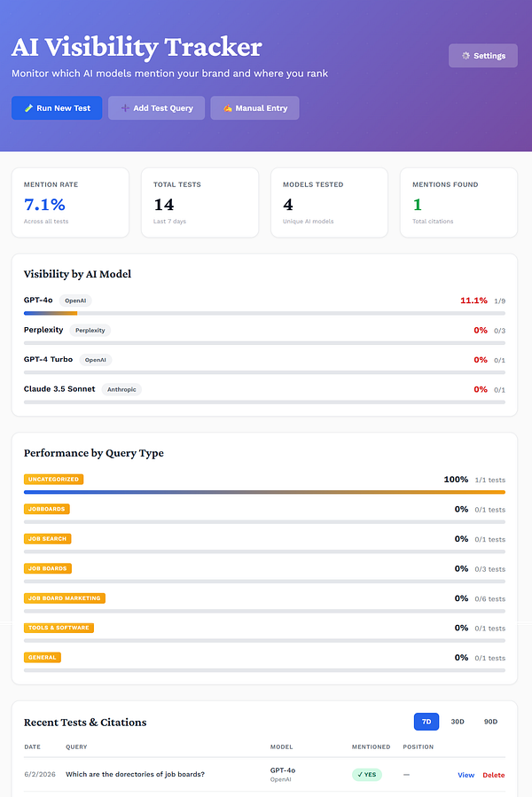
Task: Select the 7D time range
Action: point(426,722)
